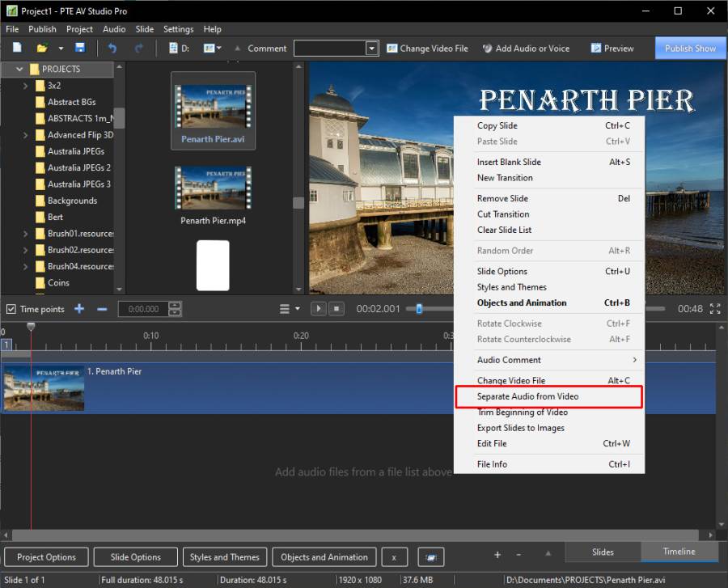
Task: Open the Comment combo box dropdown
Action: click(371, 49)
